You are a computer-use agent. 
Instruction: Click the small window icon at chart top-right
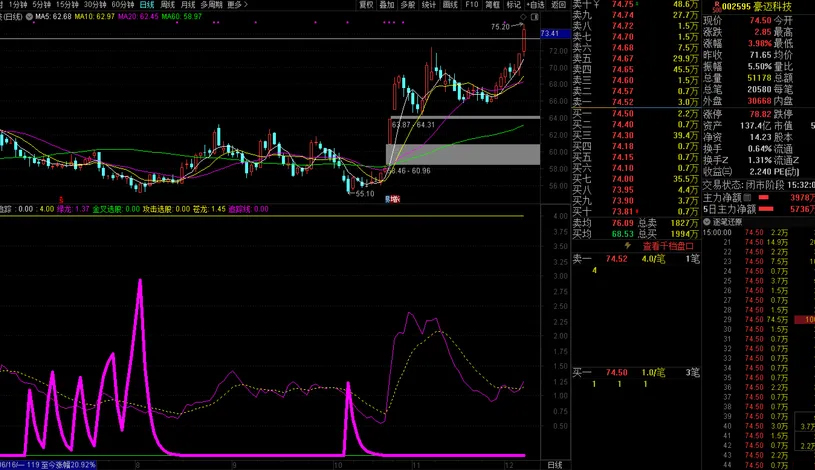(x=536, y=17)
